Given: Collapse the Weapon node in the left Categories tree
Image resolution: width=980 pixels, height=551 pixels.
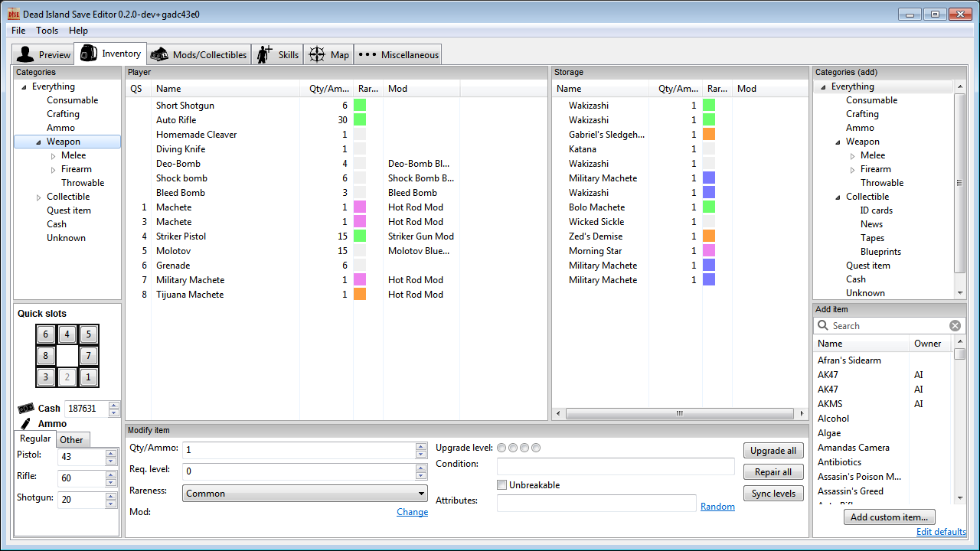Looking at the screenshot, I should pos(39,142).
